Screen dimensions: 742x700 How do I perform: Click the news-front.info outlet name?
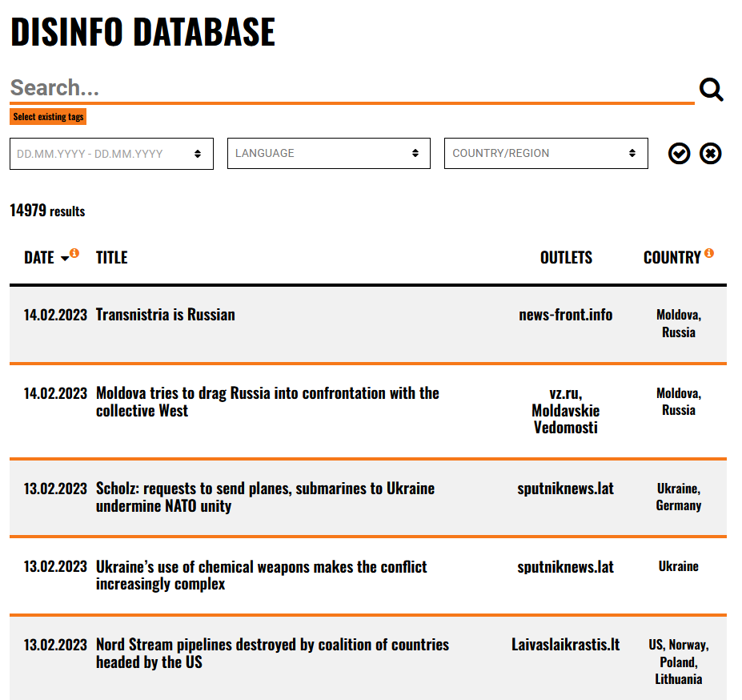point(565,315)
